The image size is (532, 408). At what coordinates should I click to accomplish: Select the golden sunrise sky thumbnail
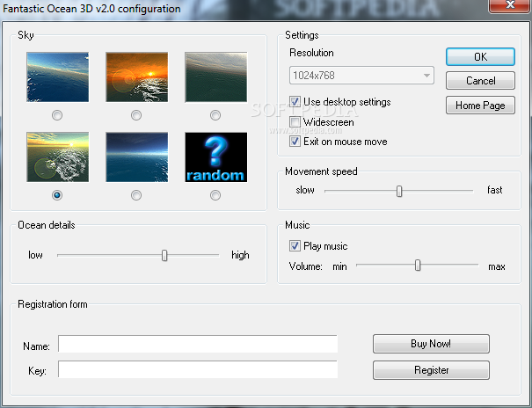58,157
